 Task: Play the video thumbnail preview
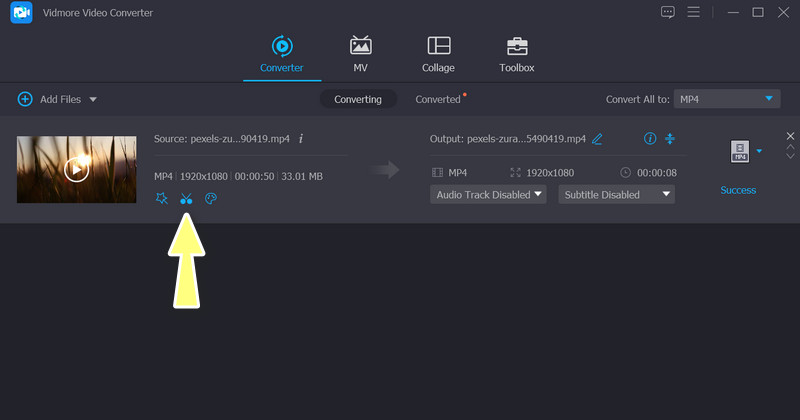tap(76, 169)
